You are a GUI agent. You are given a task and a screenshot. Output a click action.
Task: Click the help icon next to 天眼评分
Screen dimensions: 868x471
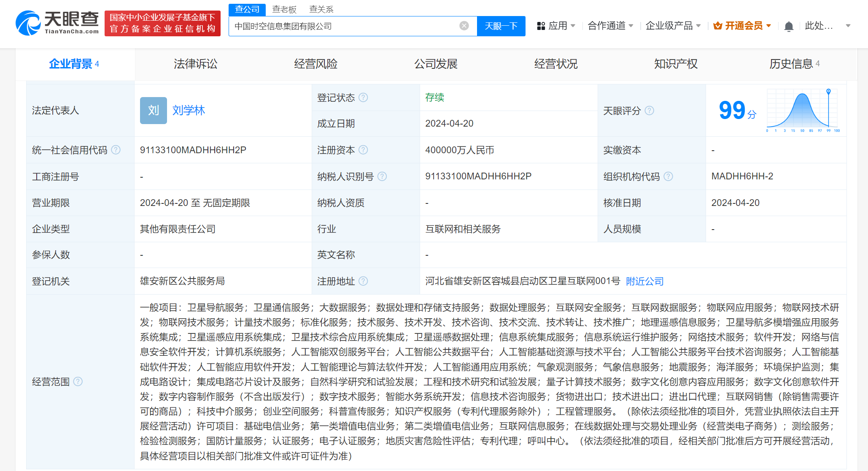point(650,111)
